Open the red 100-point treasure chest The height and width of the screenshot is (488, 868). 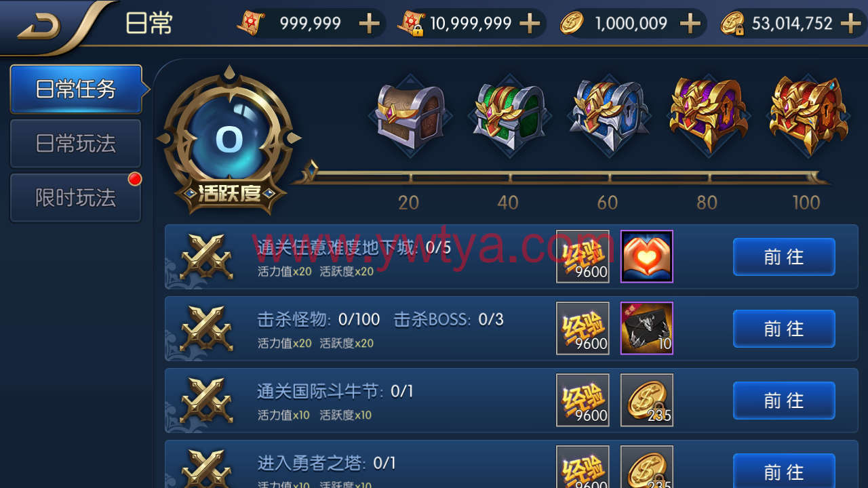pos(808,115)
